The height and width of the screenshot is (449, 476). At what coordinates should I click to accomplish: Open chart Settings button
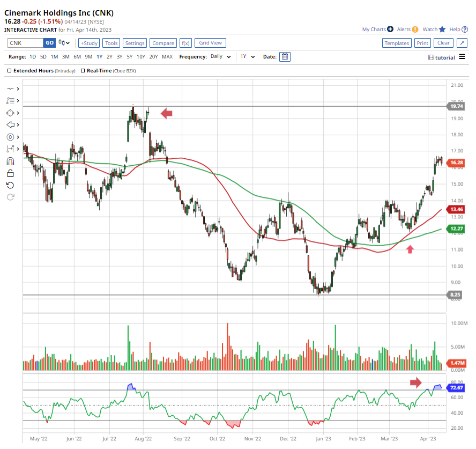(x=135, y=43)
